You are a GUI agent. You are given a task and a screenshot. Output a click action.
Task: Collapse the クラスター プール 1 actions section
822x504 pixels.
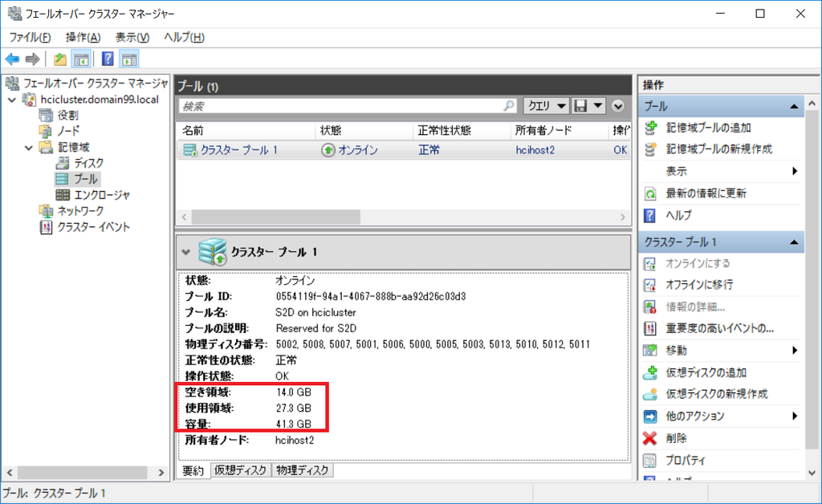pyautogui.click(x=794, y=242)
